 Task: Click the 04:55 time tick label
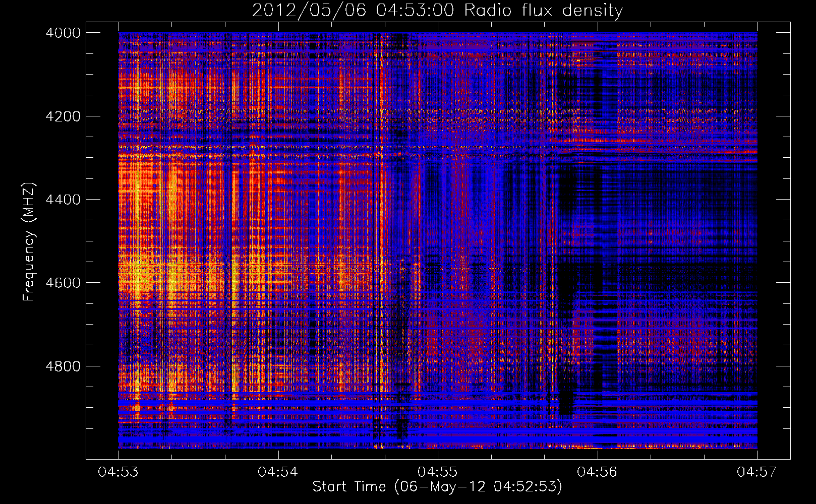[x=438, y=472]
